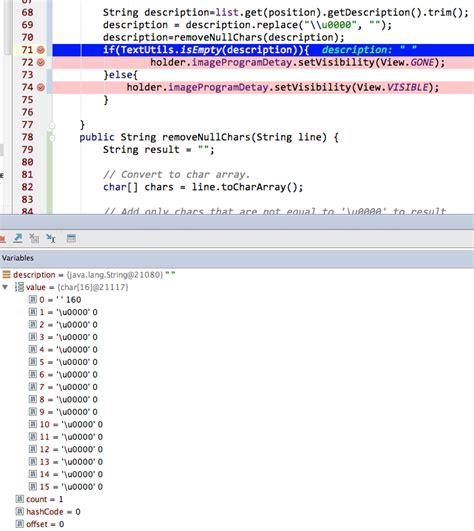Click the Step Out debugger icon
The height and width of the screenshot is (531, 474).
[18, 238]
